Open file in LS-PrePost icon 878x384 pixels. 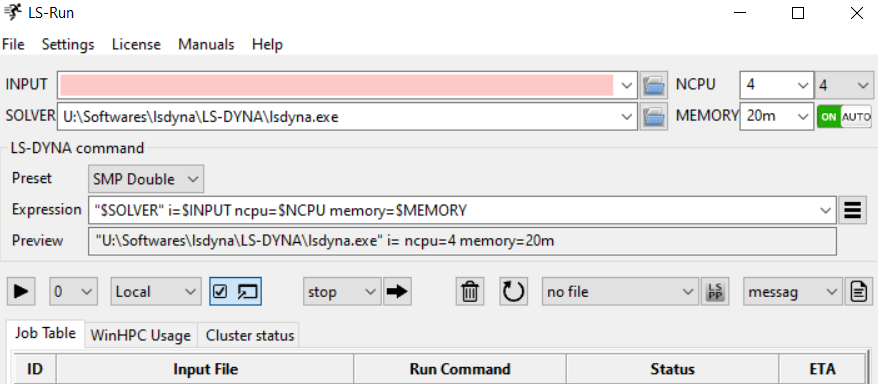point(716,292)
